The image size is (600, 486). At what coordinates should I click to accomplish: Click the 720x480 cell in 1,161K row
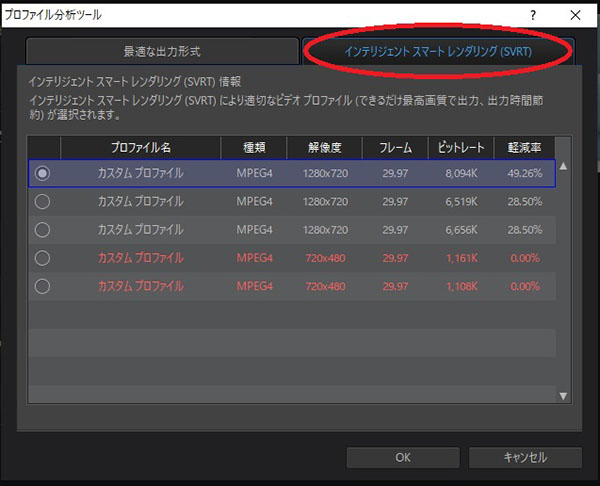pos(325,258)
